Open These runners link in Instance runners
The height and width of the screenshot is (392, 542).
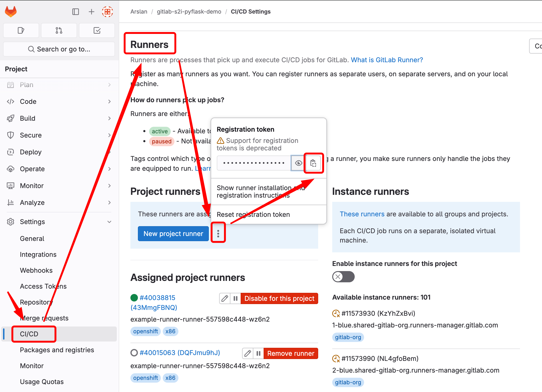pyautogui.click(x=362, y=214)
